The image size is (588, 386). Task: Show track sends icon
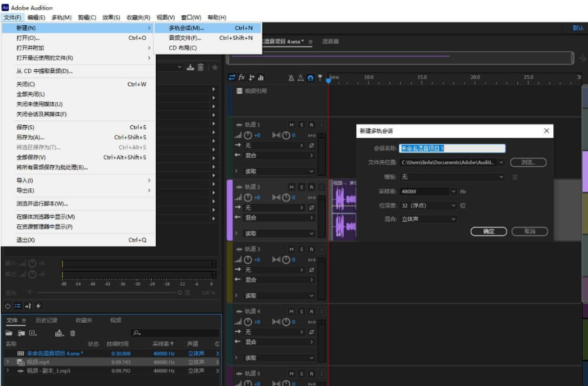pyautogui.click(x=251, y=78)
